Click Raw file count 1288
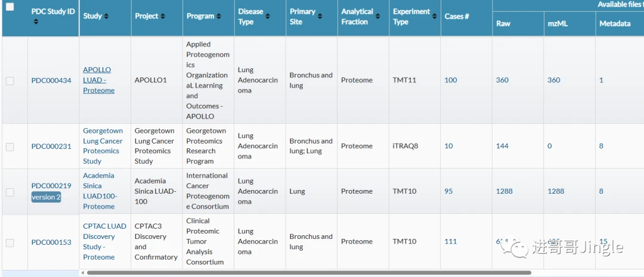Viewport: 644px width, 277px height. (504, 191)
